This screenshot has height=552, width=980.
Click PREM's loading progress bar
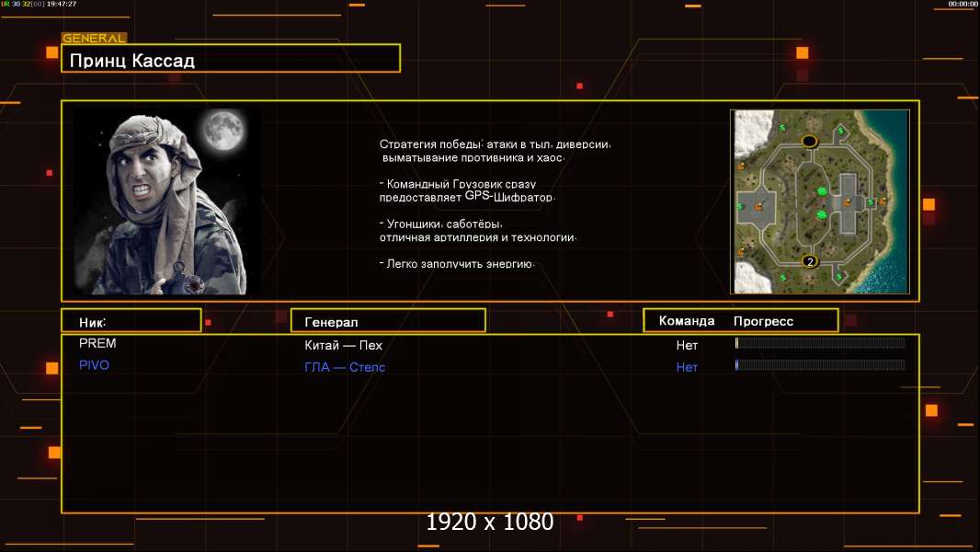click(820, 343)
